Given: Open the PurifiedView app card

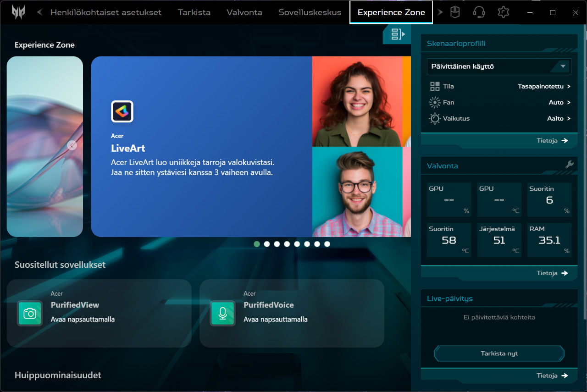Looking at the screenshot, I should pos(99,313).
